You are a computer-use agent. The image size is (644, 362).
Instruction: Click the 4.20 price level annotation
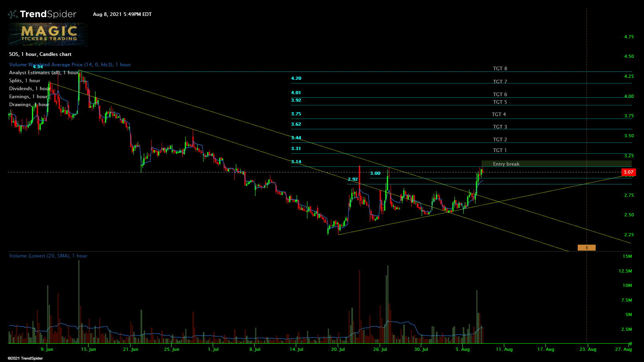point(296,79)
